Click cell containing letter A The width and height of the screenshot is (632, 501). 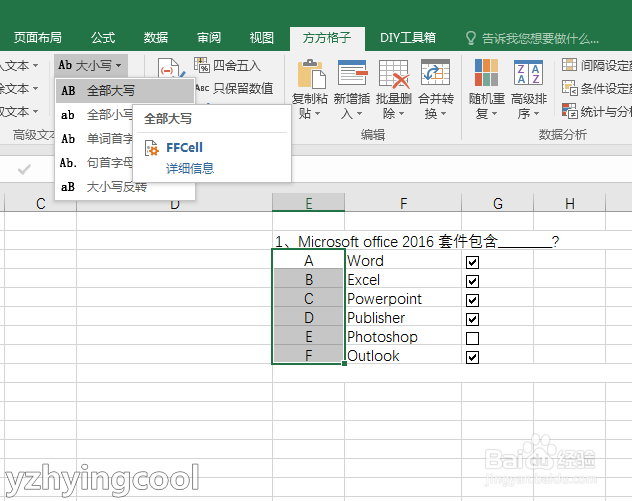309,260
